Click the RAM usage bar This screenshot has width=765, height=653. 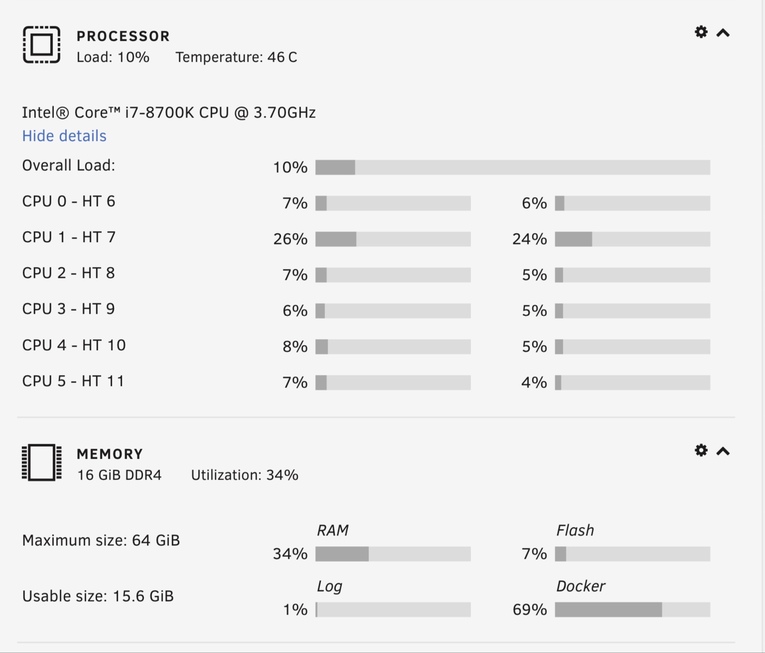click(x=393, y=554)
